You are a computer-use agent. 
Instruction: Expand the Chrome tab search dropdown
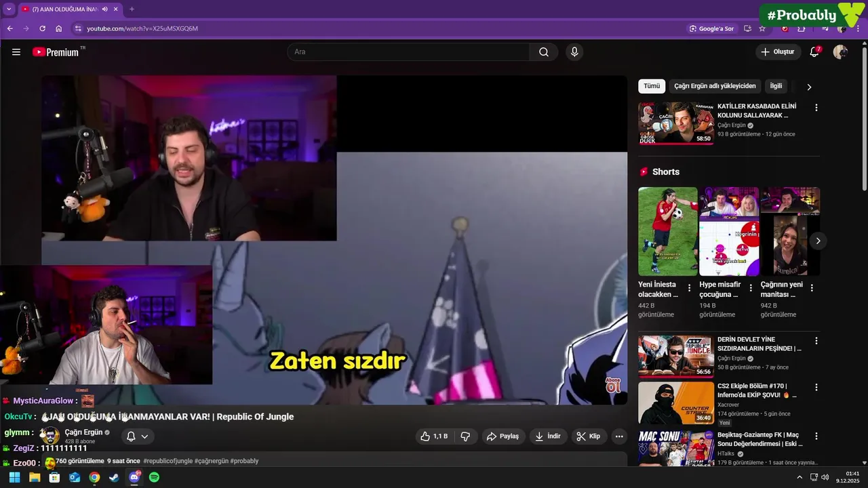[x=9, y=9]
